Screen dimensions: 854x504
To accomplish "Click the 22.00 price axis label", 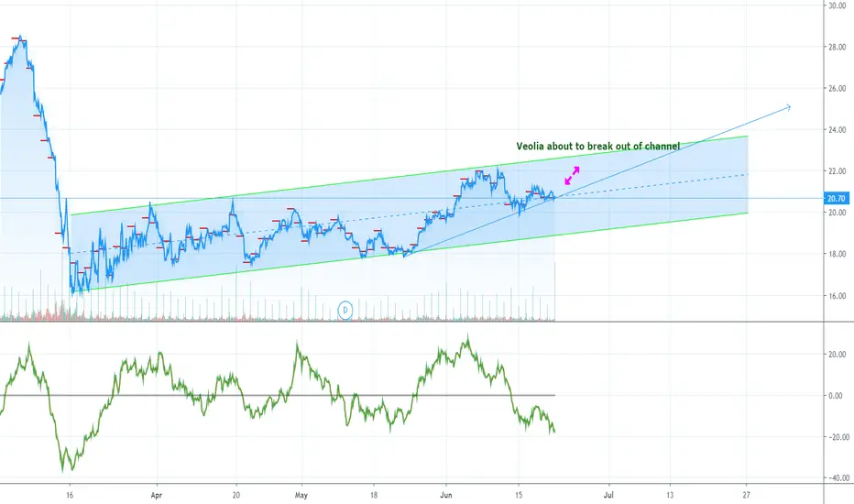I will click(838, 171).
